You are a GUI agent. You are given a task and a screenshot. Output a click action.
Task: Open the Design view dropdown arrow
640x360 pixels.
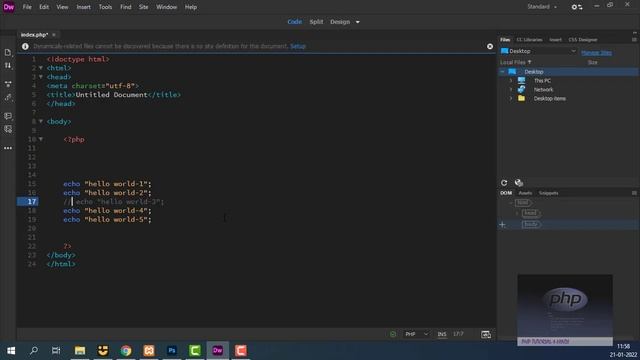pyautogui.click(x=358, y=22)
